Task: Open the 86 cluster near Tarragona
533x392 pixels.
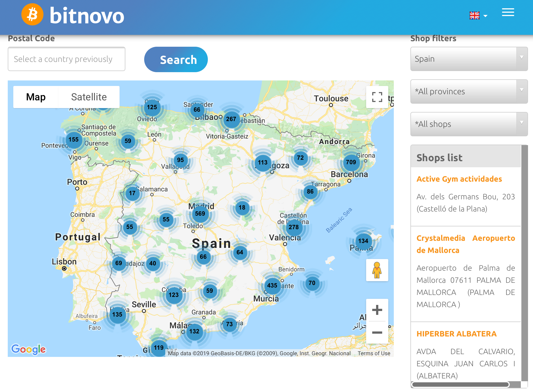Action: [310, 191]
